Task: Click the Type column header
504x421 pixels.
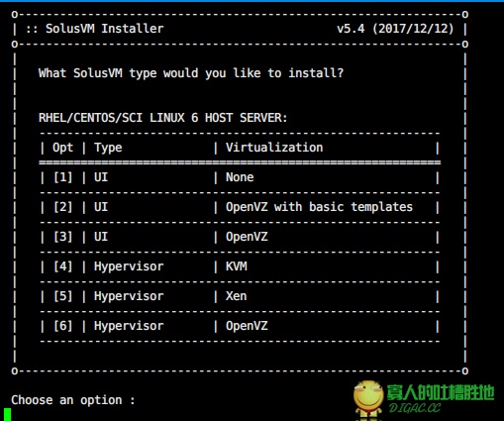Action: click(x=108, y=148)
